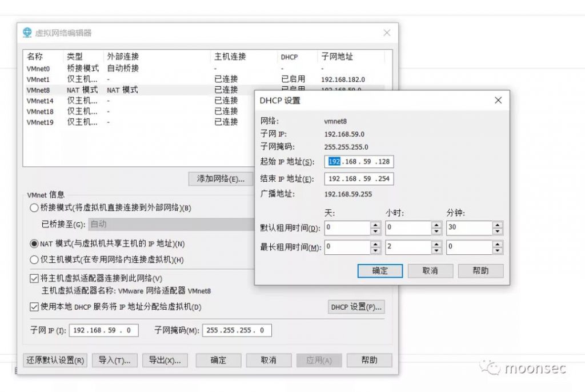Click 帮助 in the network editor window
This screenshot has width=585, height=392.
coord(370,360)
